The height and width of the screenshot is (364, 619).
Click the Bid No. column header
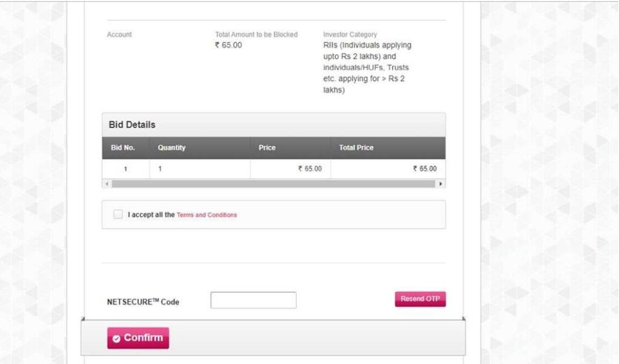click(x=122, y=148)
